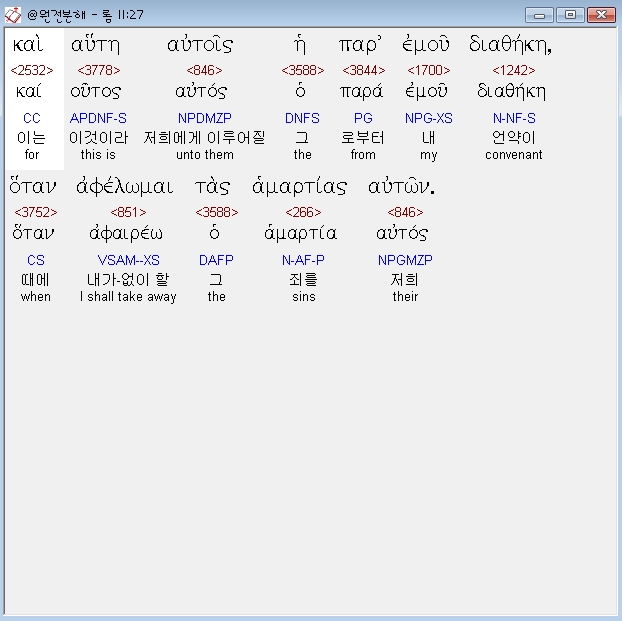Viewport: 622px width, 621px height.
Task: Click the app icon in the title bar
Action: point(13,15)
